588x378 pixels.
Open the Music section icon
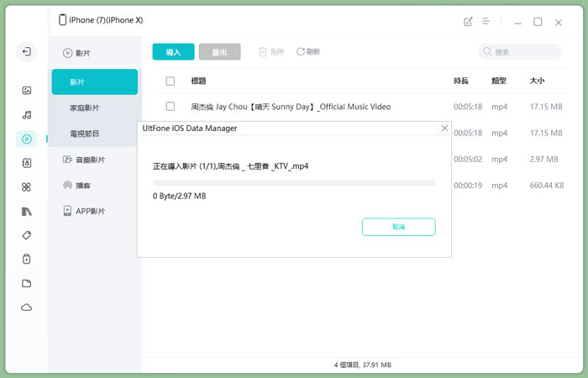coord(26,115)
